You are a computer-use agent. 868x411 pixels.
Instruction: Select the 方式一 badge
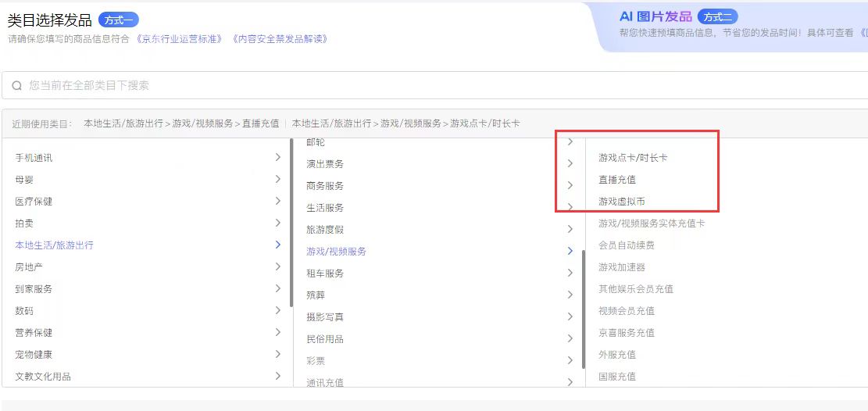[x=118, y=20]
